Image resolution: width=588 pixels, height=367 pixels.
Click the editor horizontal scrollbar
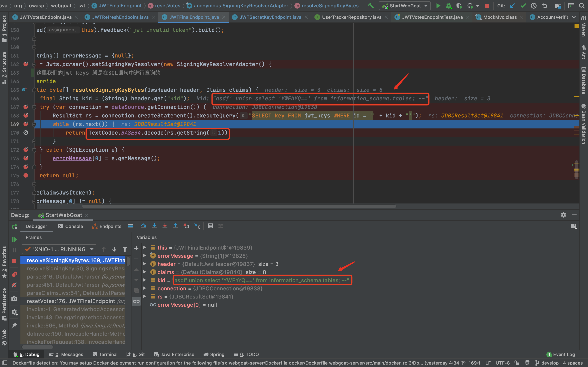coord(239,206)
